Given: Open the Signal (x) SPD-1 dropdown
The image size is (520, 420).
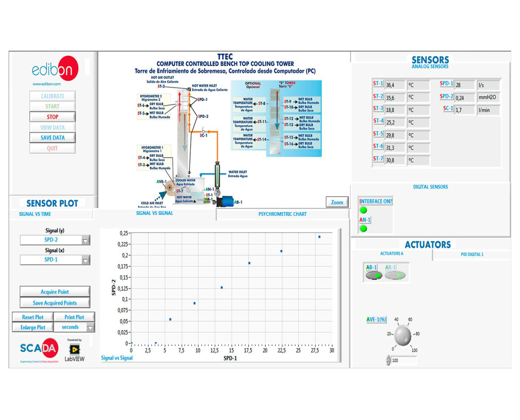Looking at the screenshot, I should pyautogui.click(x=85, y=260).
